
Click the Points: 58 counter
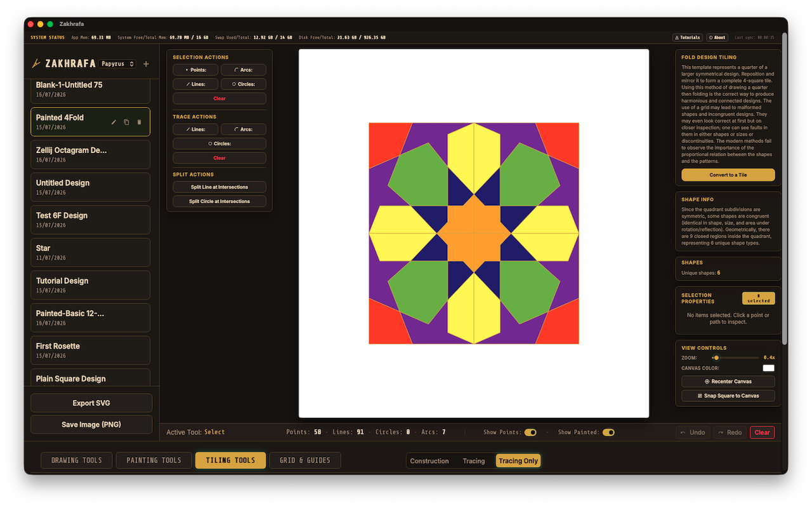(x=304, y=432)
